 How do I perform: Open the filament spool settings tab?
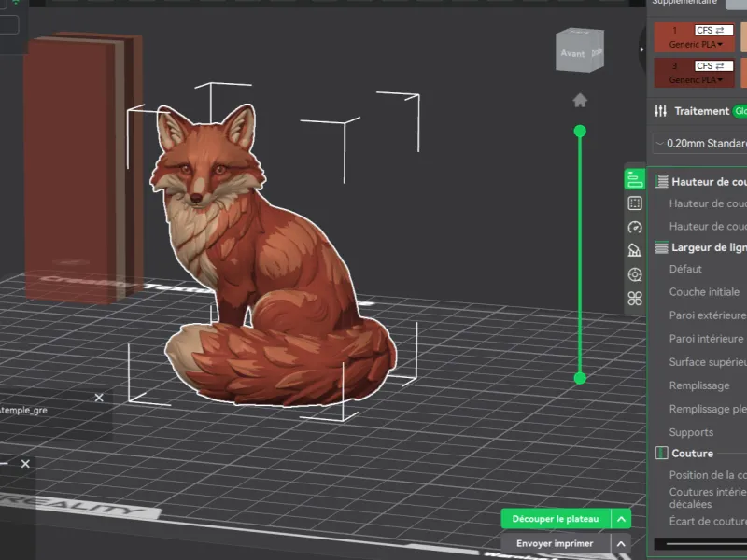tap(635, 274)
